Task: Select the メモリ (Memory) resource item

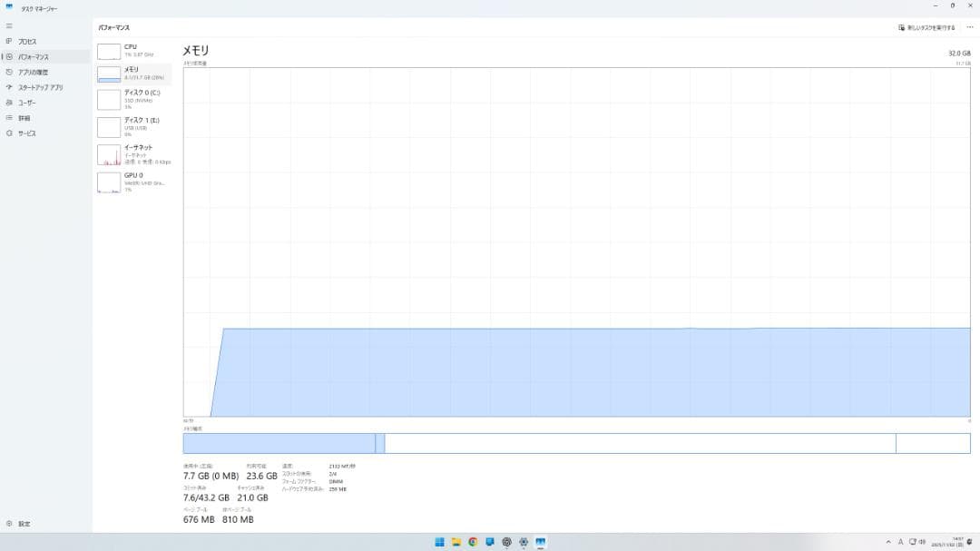Action: (x=132, y=74)
